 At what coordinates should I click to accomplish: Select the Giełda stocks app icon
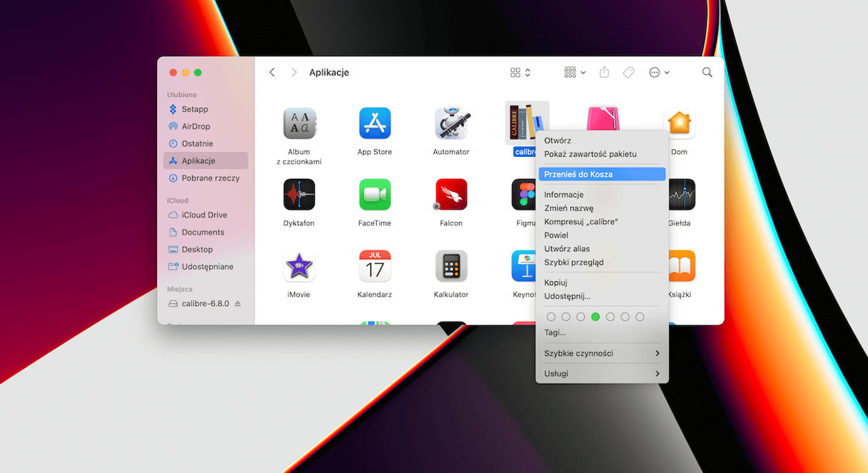(682, 195)
